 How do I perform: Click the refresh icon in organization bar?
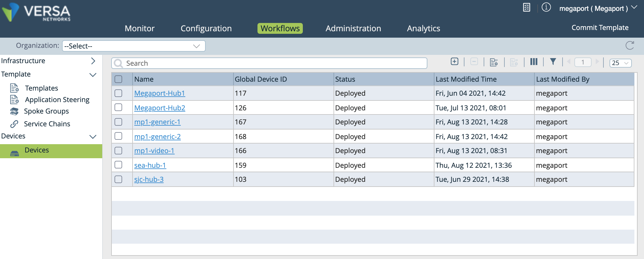(630, 46)
